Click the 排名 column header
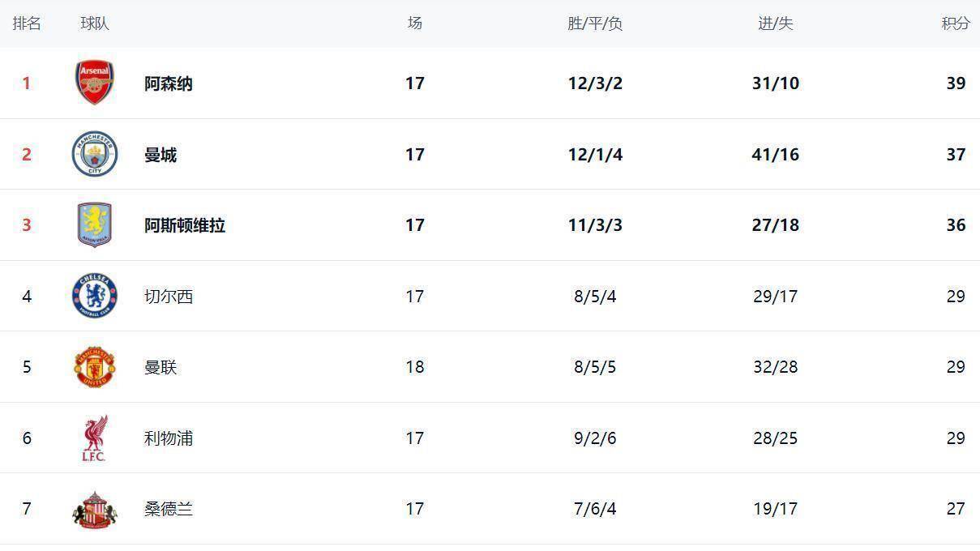Screen dimensions: 980x551 click(x=27, y=23)
